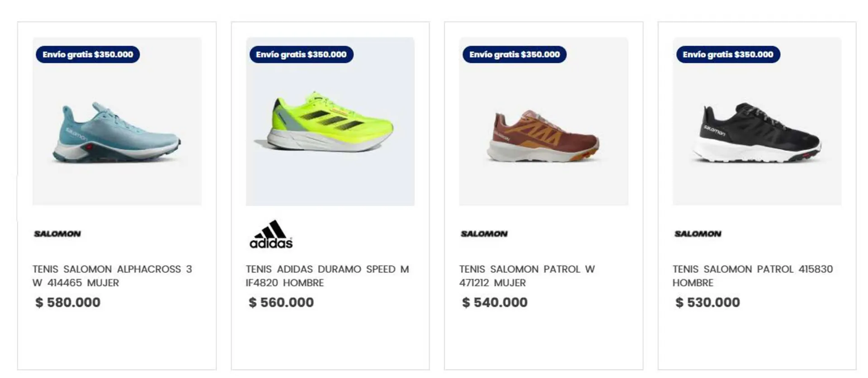Click the Envío gratis badge on Alphacross shoe
Screen dimensions: 868x378
pyautogui.click(x=88, y=55)
